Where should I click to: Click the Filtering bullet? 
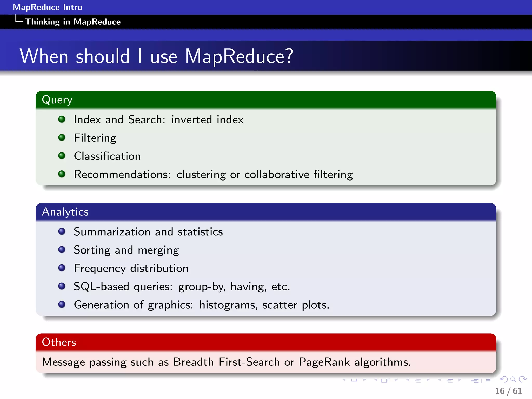pyautogui.click(x=95, y=138)
